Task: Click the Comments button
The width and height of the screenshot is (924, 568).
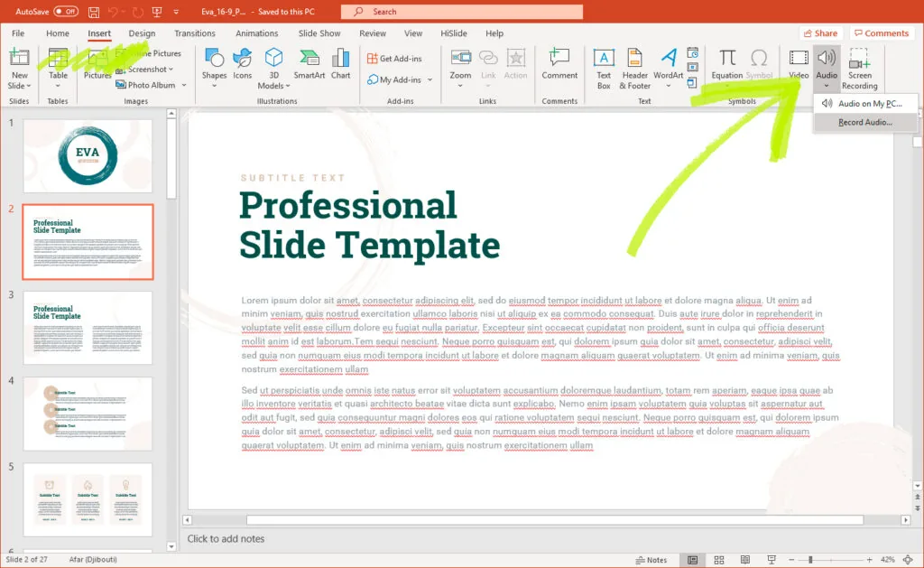Action: [x=882, y=33]
